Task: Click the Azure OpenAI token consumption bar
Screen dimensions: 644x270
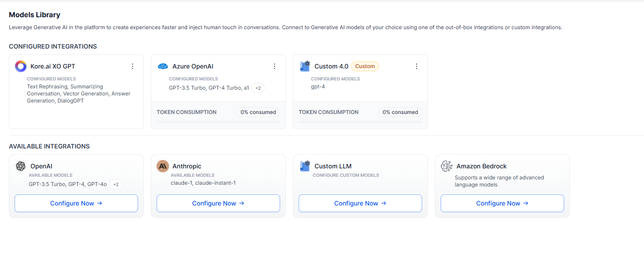Action: (218, 122)
